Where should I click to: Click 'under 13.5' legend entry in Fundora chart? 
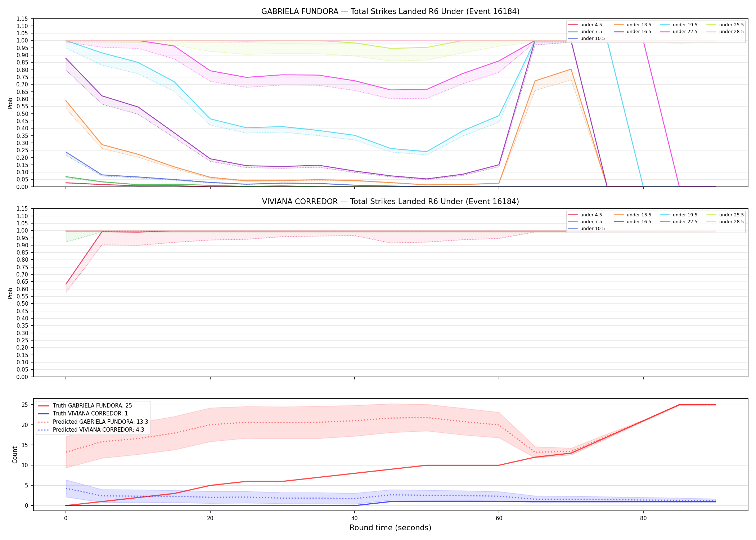tap(633, 25)
